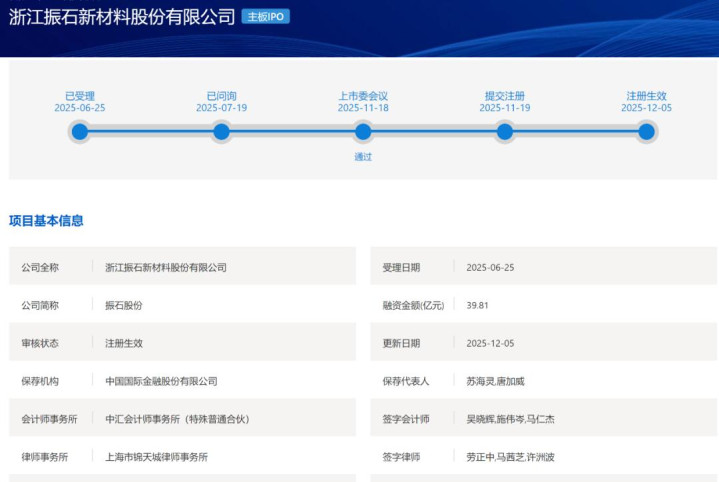Click the 保荐代表人 names 苏海灵,唐加威

pos(499,381)
